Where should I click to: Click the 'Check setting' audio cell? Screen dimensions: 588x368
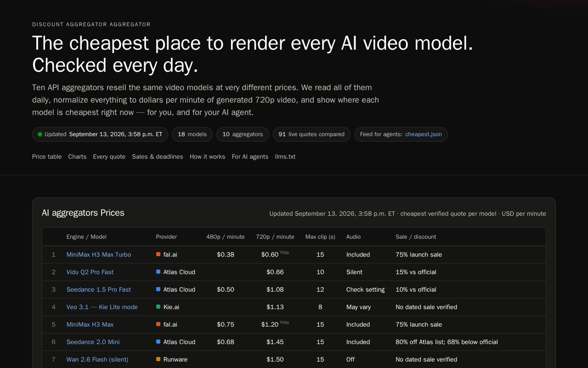pyautogui.click(x=365, y=289)
